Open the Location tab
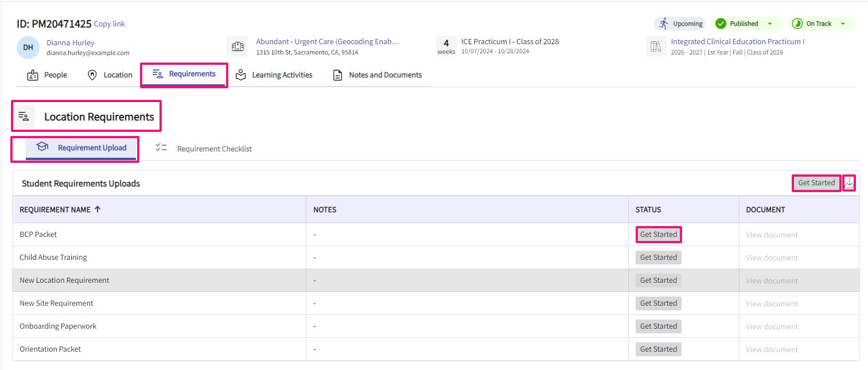Image resolution: width=868 pixels, height=370 pixels. point(110,75)
